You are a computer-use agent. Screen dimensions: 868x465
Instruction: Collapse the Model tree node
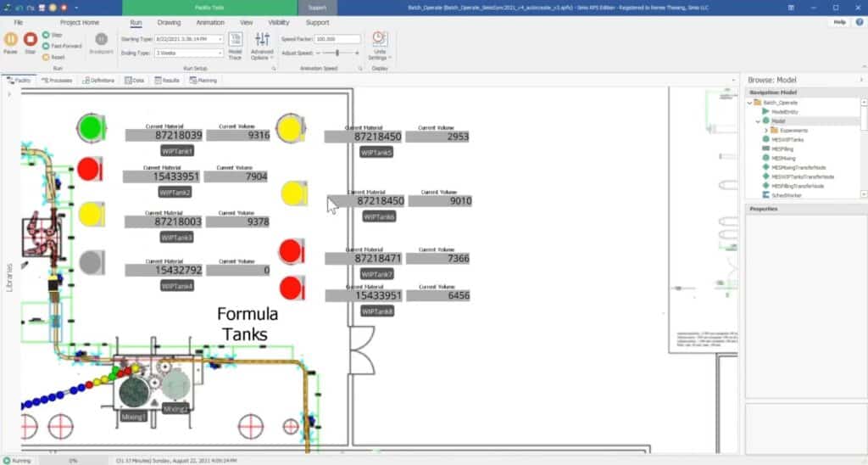click(x=759, y=120)
